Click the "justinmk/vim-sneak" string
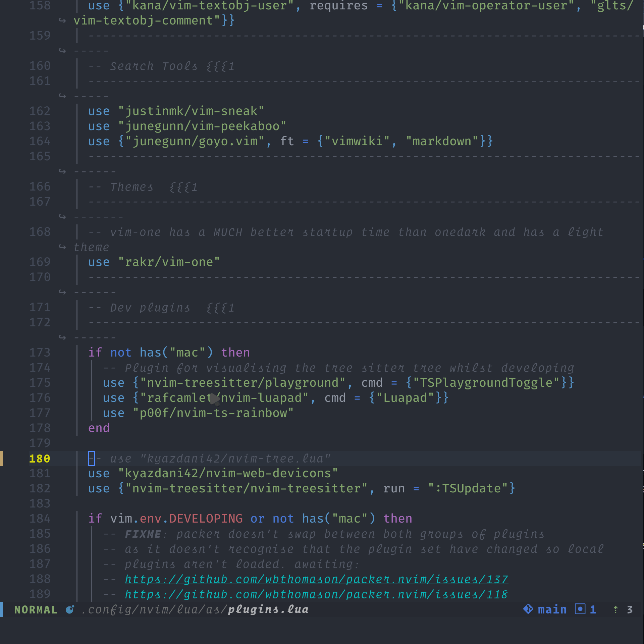Viewport: 644px width, 644px height. point(191,111)
